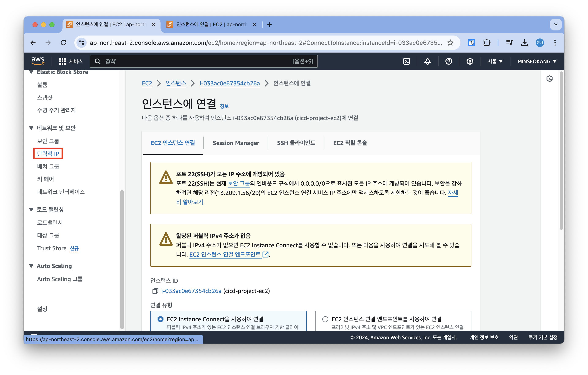Select EC2 Instance Connect connection radio button

click(161, 319)
